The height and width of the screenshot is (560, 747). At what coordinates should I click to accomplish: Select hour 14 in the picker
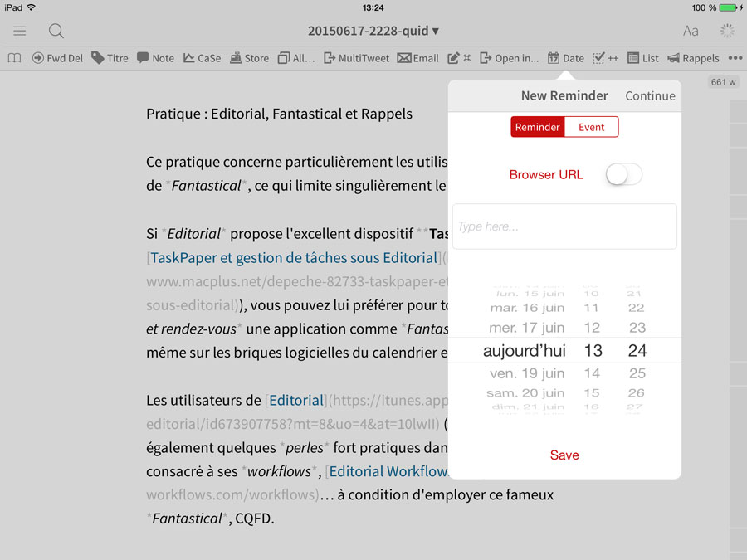click(592, 373)
